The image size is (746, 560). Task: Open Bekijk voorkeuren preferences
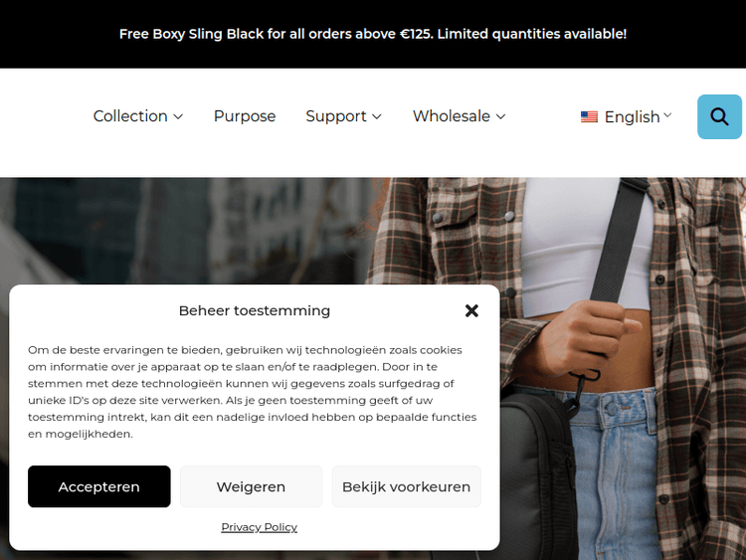pos(406,486)
